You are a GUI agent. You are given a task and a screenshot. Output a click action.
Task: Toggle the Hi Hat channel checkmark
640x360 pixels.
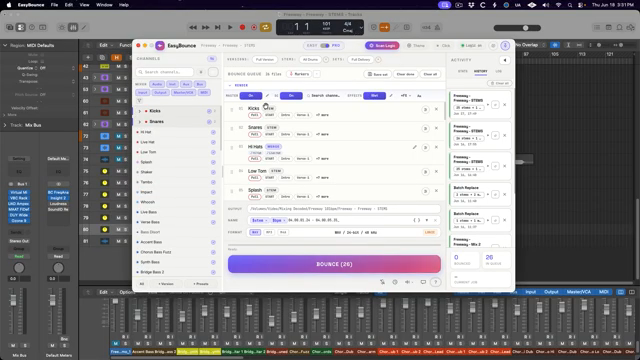(x=213, y=132)
